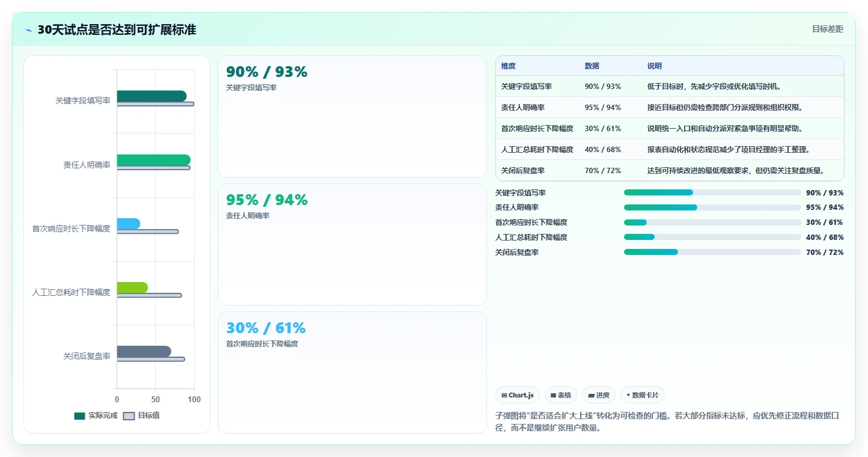868x457 pixels.
Task: Click the 关键字段填写率 actual bar in chart
Action: click(x=151, y=96)
